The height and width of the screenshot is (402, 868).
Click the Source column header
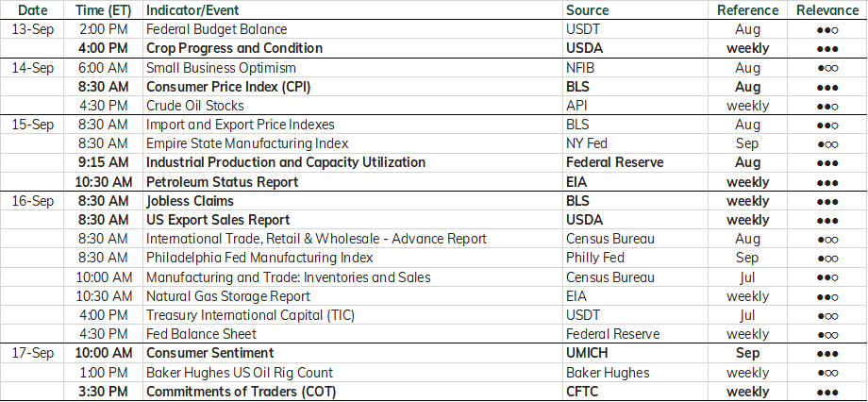click(x=588, y=10)
